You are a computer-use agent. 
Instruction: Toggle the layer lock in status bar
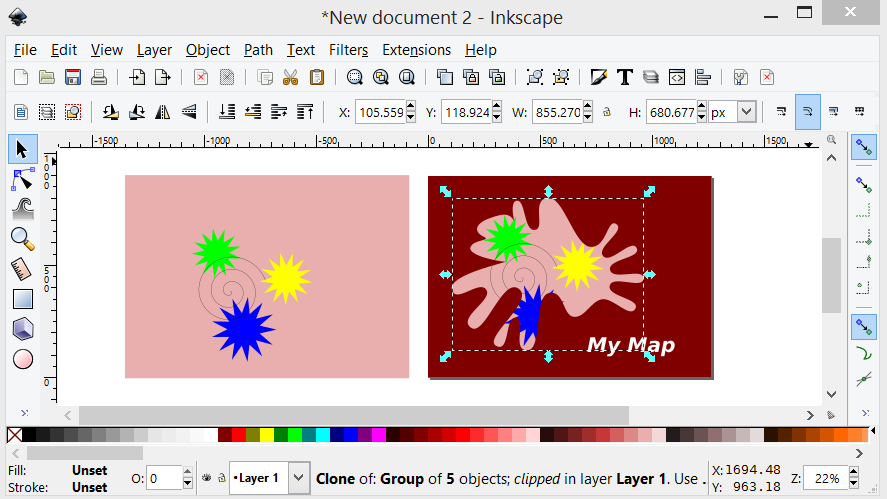[220, 478]
